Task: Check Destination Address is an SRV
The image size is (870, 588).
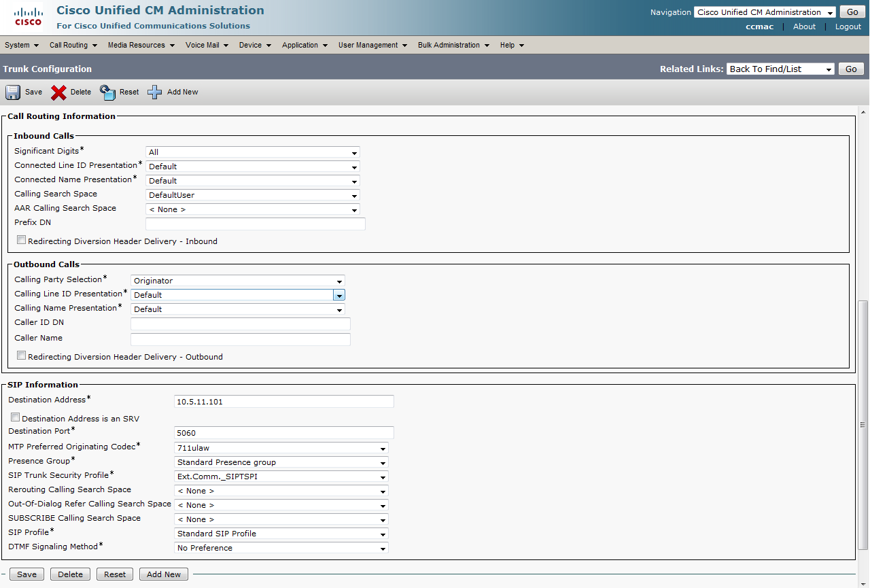Action: coord(16,417)
